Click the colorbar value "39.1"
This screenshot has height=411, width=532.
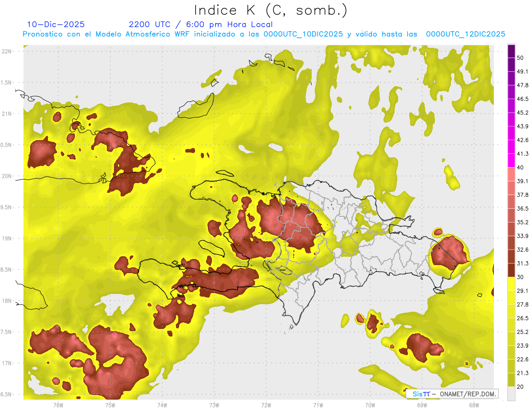pos(523,181)
